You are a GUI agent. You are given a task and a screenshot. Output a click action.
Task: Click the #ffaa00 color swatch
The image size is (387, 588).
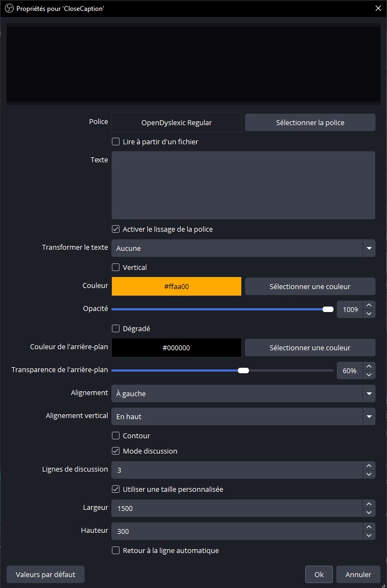pos(176,286)
